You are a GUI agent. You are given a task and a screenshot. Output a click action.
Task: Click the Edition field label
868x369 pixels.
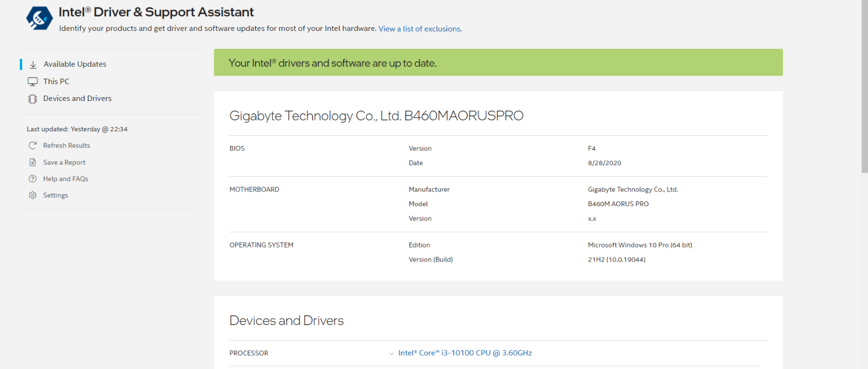point(419,245)
